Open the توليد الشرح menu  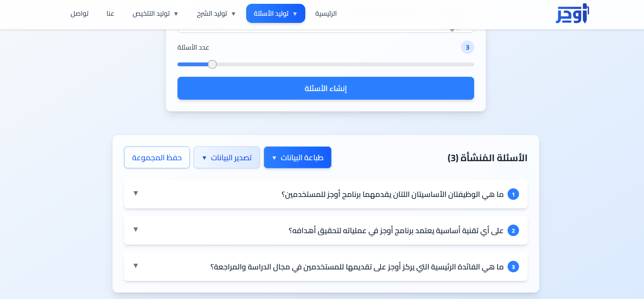217,13
